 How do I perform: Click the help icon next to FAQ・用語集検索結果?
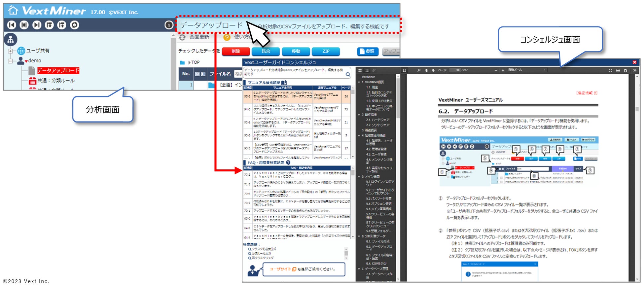pos(288,162)
